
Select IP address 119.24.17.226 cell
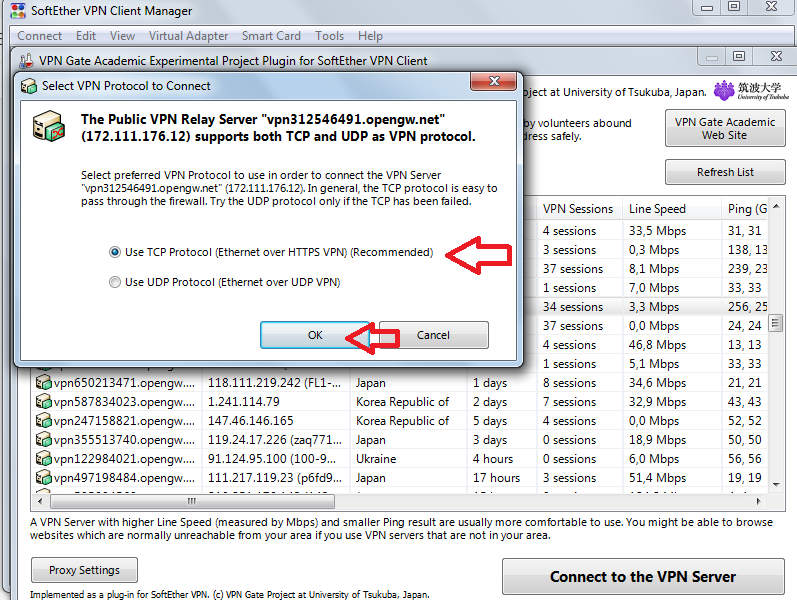pos(274,440)
